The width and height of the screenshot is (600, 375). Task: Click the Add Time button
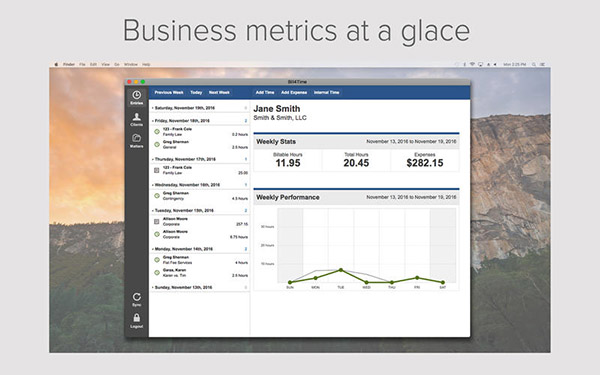coord(265,92)
